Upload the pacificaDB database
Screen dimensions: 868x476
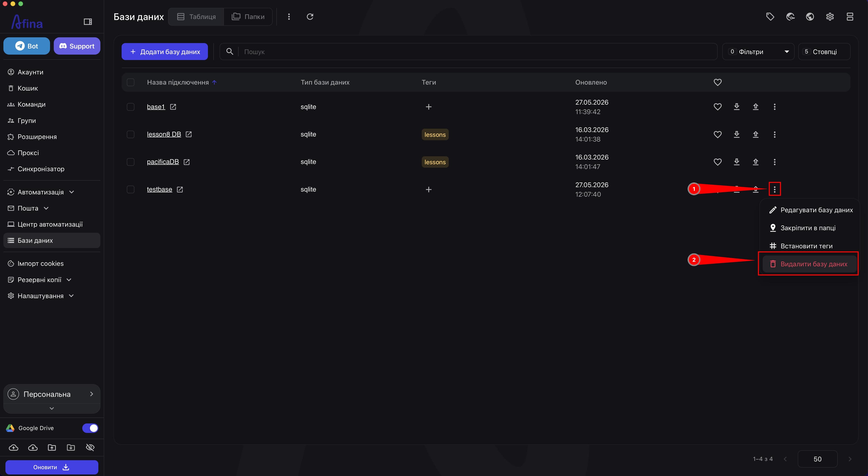point(755,162)
